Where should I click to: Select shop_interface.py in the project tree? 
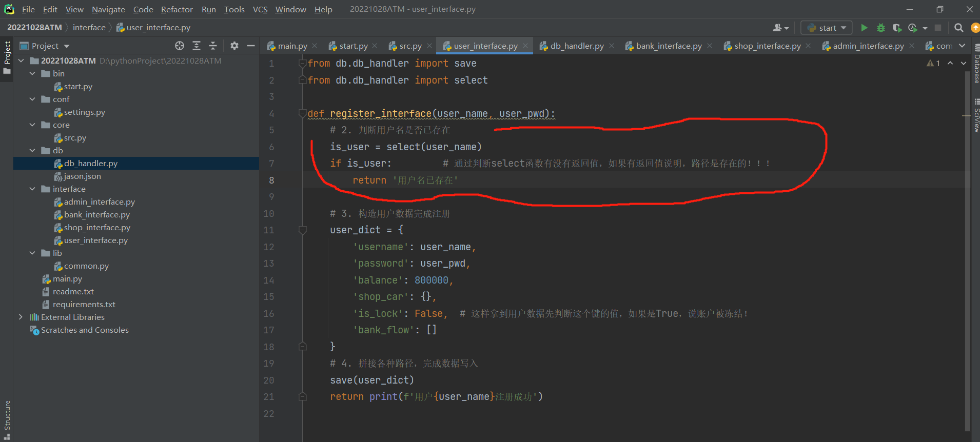tap(97, 227)
